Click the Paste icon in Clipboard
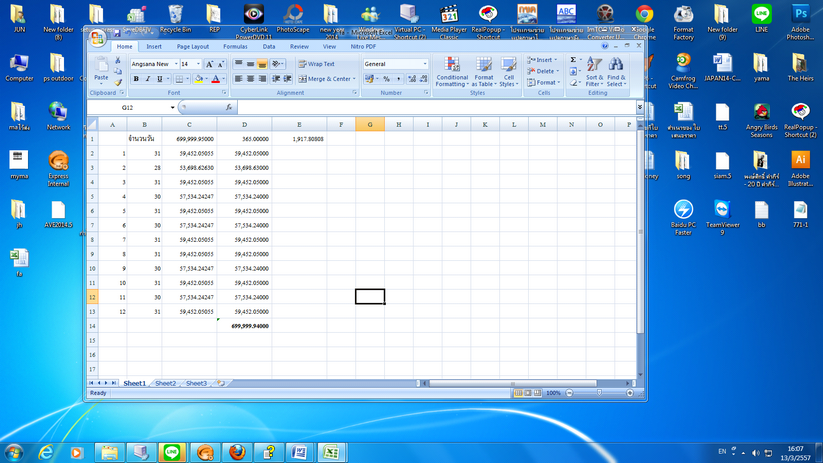The height and width of the screenshot is (463, 823). click(x=101, y=67)
